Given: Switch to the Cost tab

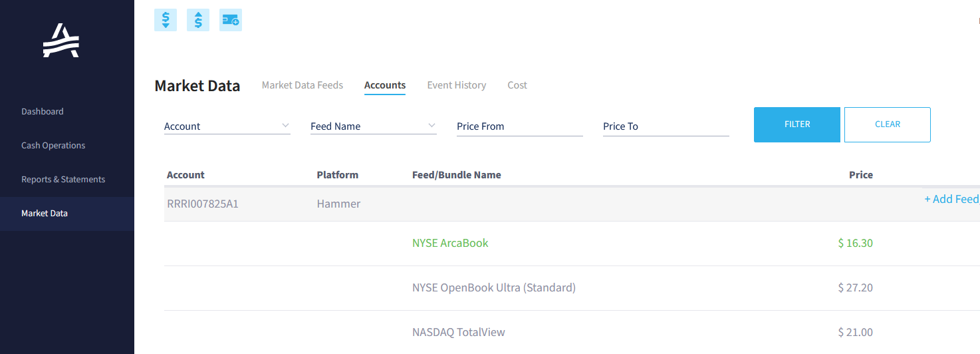Looking at the screenshot, I should (x=517, y=85).
